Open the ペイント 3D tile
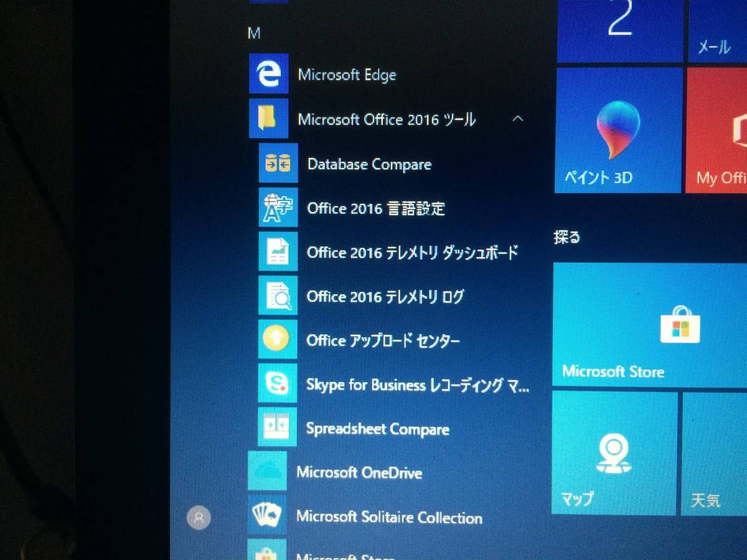This screenshot has height=560, width=747. pyautogui.click(x=619, y=130)
